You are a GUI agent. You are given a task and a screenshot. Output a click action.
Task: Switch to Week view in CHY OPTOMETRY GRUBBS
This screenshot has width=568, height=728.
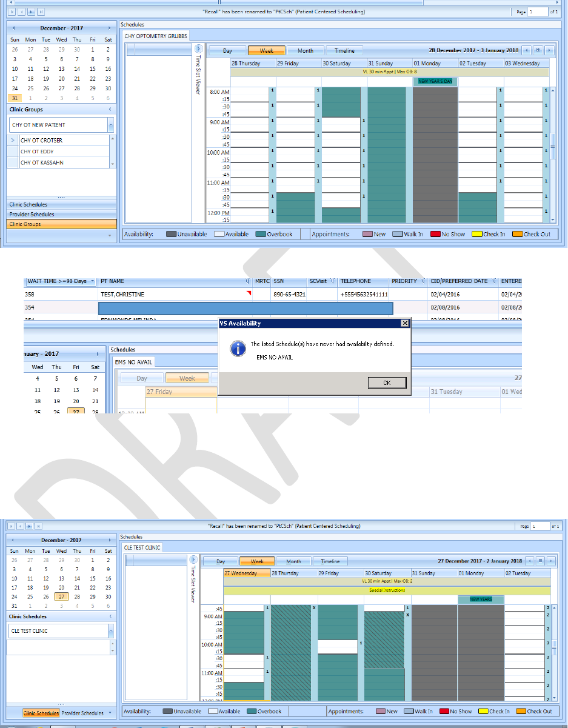267,51
